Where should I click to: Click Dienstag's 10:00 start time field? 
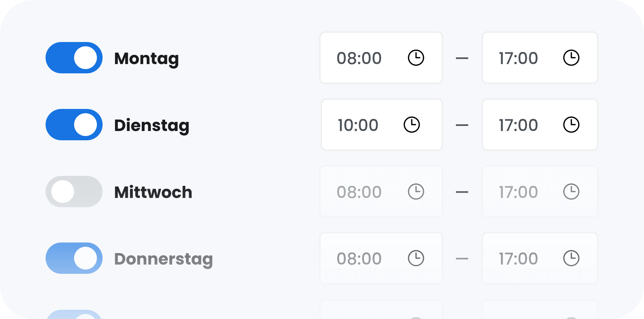click(357, 125)
